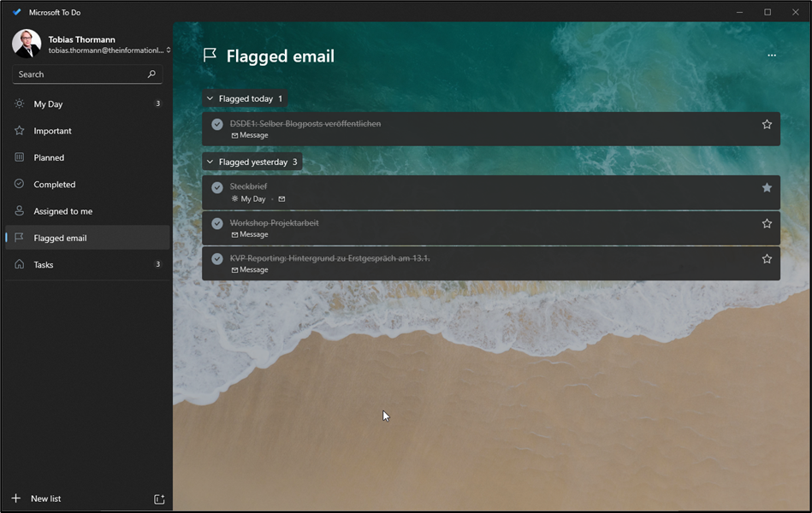Screen dimensions: 812x513
Task: Uncheck the completed Steckbrief task
Action: pos(217,187)
